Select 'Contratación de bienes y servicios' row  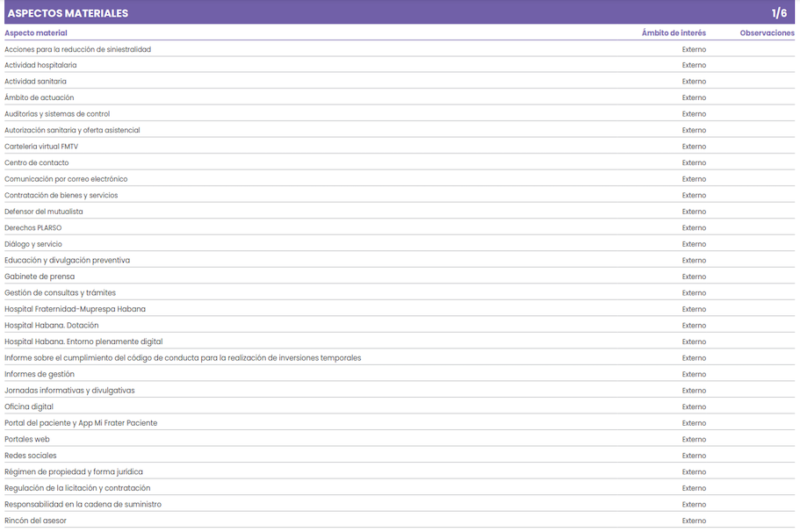click(x=400, y=196)
